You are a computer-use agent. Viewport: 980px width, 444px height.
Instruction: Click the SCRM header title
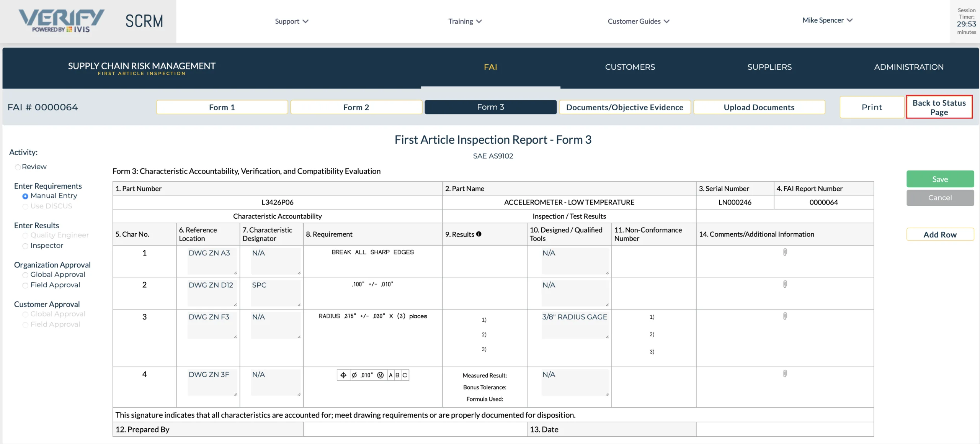pyautogui.click(x=144, y=21)
